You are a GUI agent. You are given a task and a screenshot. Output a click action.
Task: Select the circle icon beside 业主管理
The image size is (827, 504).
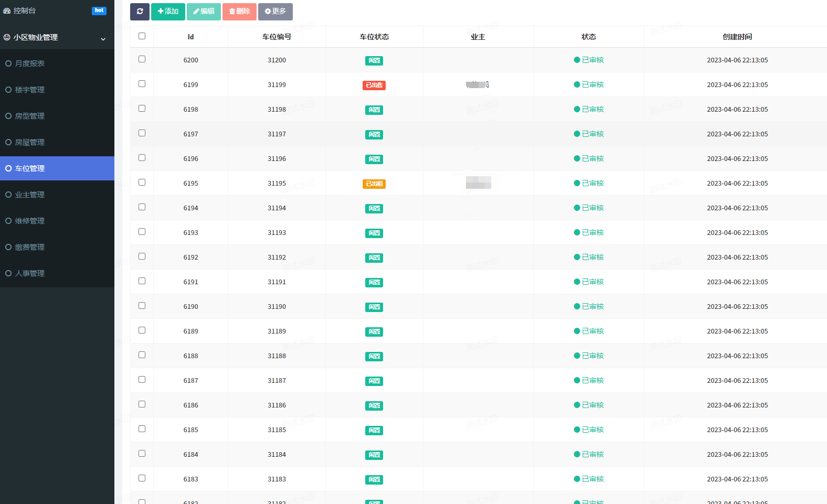[x=8, y=195]
